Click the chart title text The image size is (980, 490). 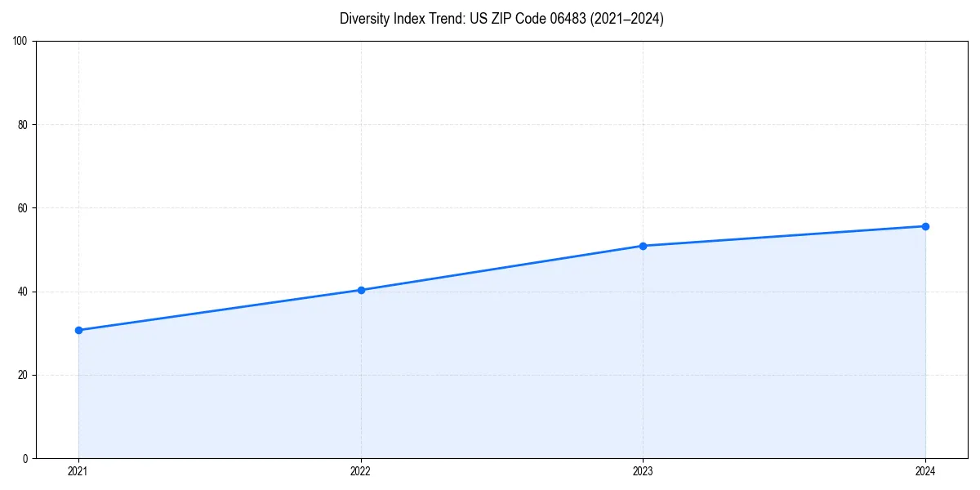[x=502, y=19]
